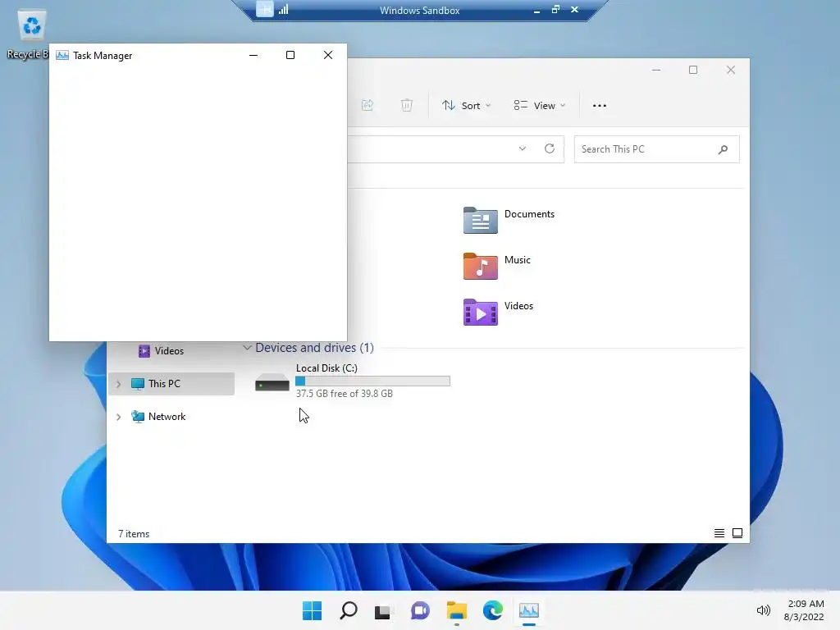
Task: Click the Task Manager title bar icon
Action: click(62, 55)
